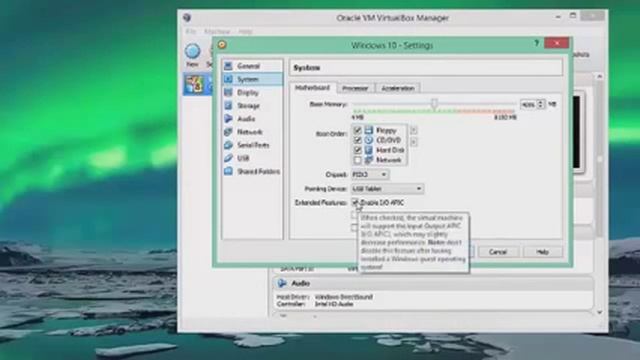Screen dimensions: 640x360
Task: Open the Network settings icon in sidebar
Action: point(229,132)
